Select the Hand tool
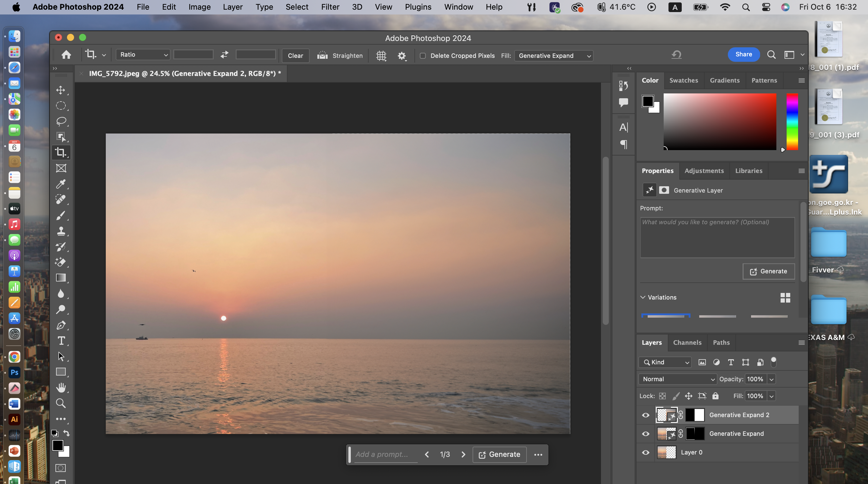 pos(61,388)
